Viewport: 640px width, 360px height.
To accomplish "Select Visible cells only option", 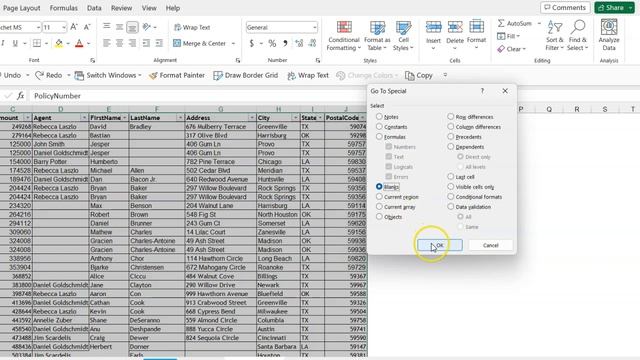I will tap(451, 187).
